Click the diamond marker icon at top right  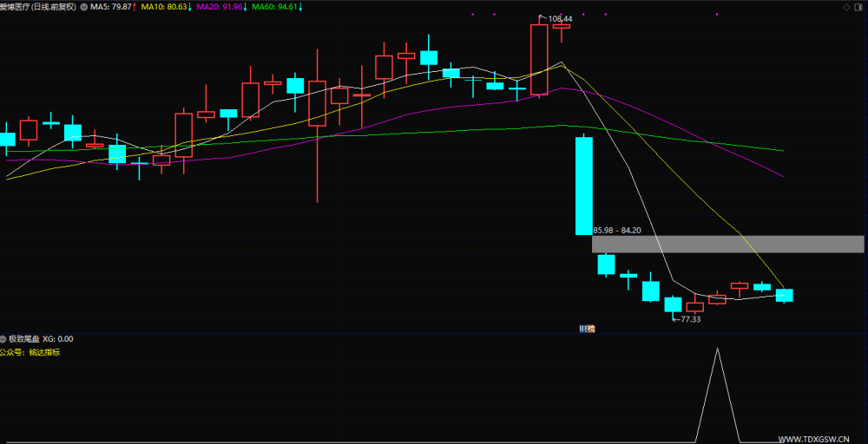[x=846, y=7]
